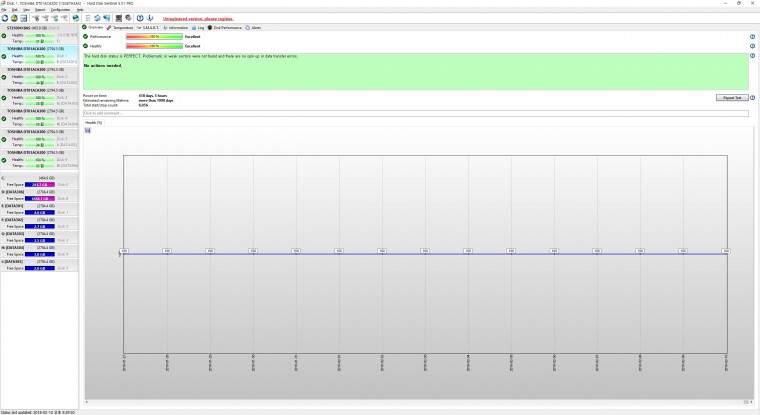Click the help icon beside the green status box
Screen dimensions: 760x415
[752, 56]
